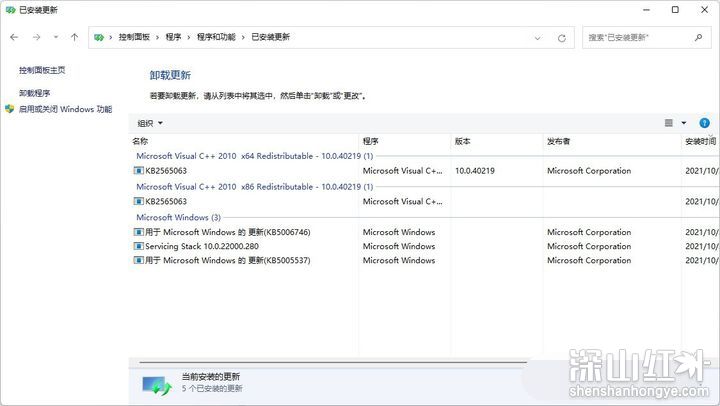
Task: Open recent locations dropdown arrow
Action: pyautogui.click(x=56, y=37)
